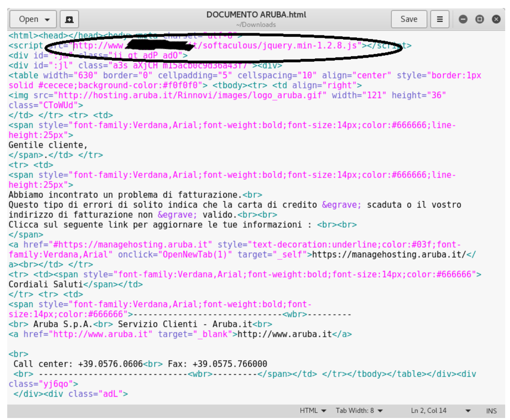Create a new document with the new-tab icon
Viewport: 510px width, 420px height.
pos(69,19)
